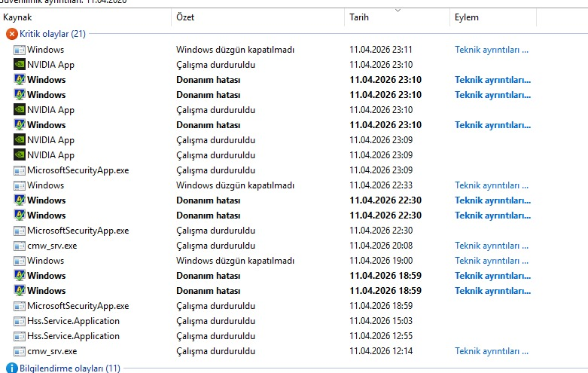Click the Windows icon in the 22:33 row

click(20, 185)
